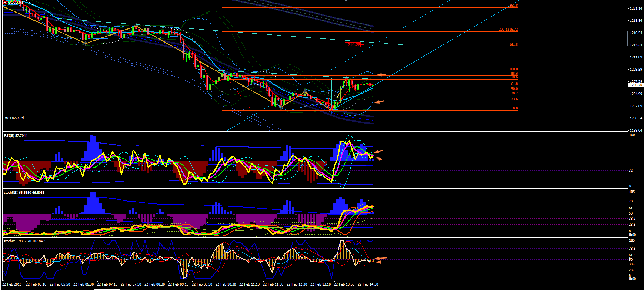Click the 1202.69 price axis value
The image size is (644, 290).
(x=636, y=106)
